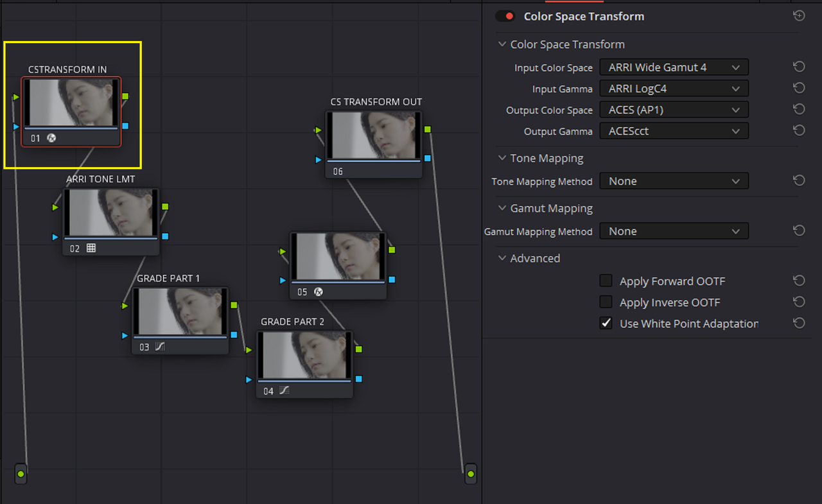
Task: Click the node graph source input connector
Action: 21,474
